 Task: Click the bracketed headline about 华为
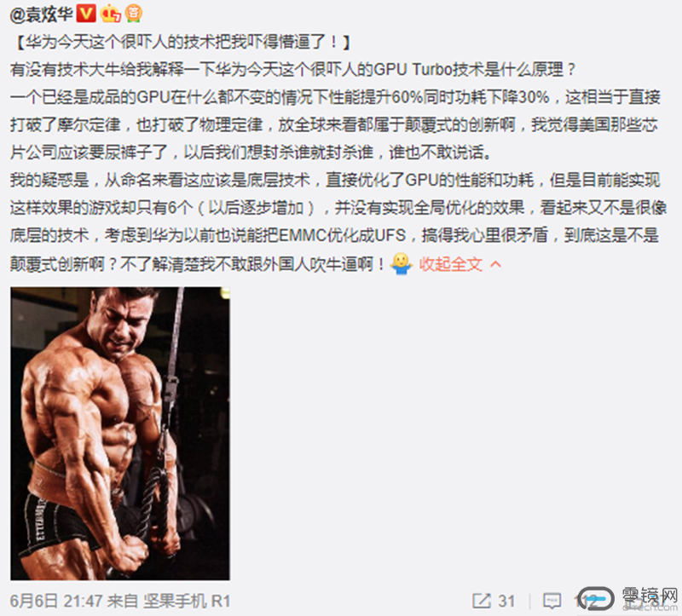[x=182, y=42]
